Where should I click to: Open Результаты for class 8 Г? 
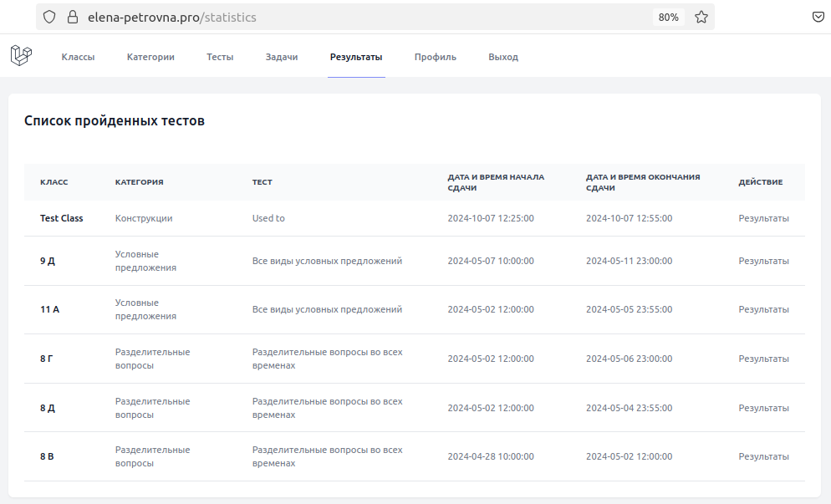(763, 359)
